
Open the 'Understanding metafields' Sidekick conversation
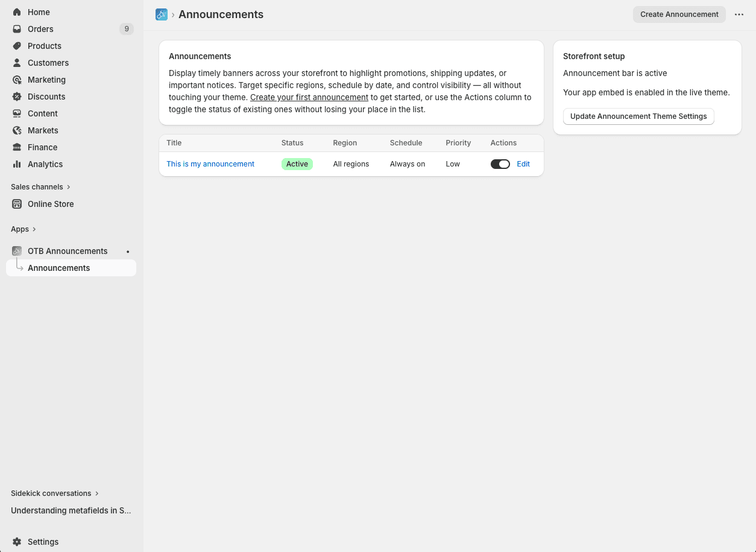coord(71,510)
